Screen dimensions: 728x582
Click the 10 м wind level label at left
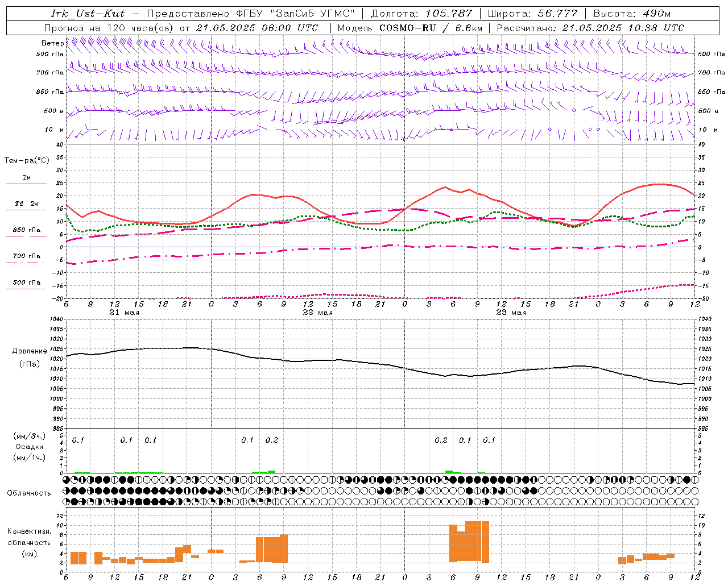point(55,130)
